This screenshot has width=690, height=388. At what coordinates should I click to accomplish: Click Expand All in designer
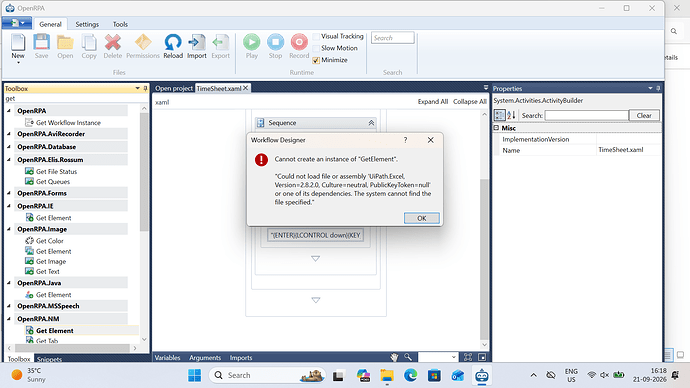[433, 102]
